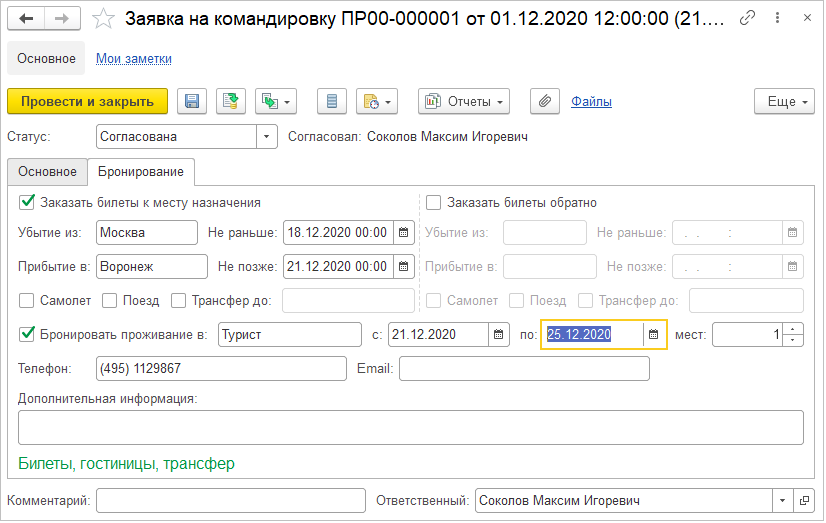The height and width of the screenshot is (523, 826).
Task: Decrease the мест count with down arrow
Action: [x=793, y=340]
